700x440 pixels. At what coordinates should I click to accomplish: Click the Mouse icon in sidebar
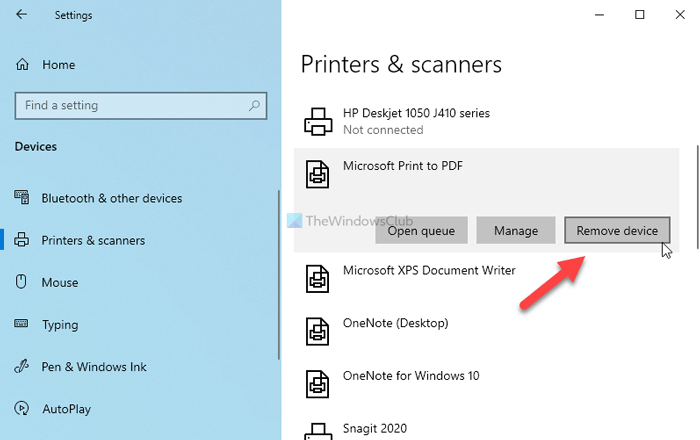pos(22,282)
